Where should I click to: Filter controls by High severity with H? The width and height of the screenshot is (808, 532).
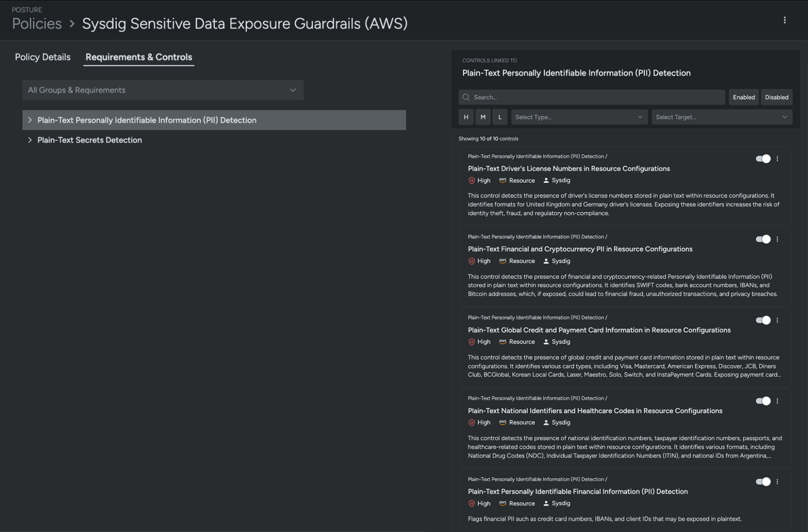point(466,117)
